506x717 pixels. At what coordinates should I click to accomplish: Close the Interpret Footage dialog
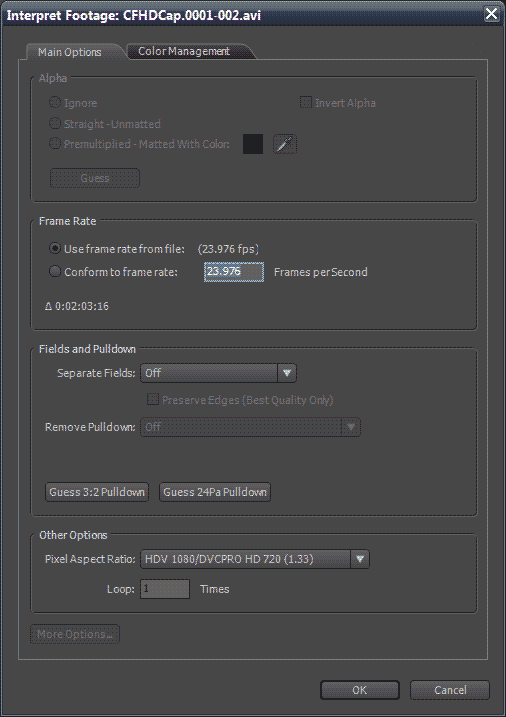pos(491,14)
